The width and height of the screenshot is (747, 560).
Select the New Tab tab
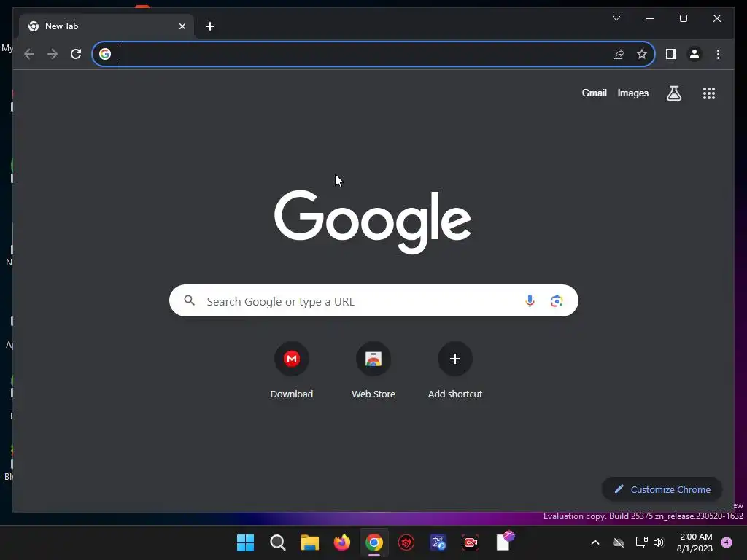click(x=107, y=26)
